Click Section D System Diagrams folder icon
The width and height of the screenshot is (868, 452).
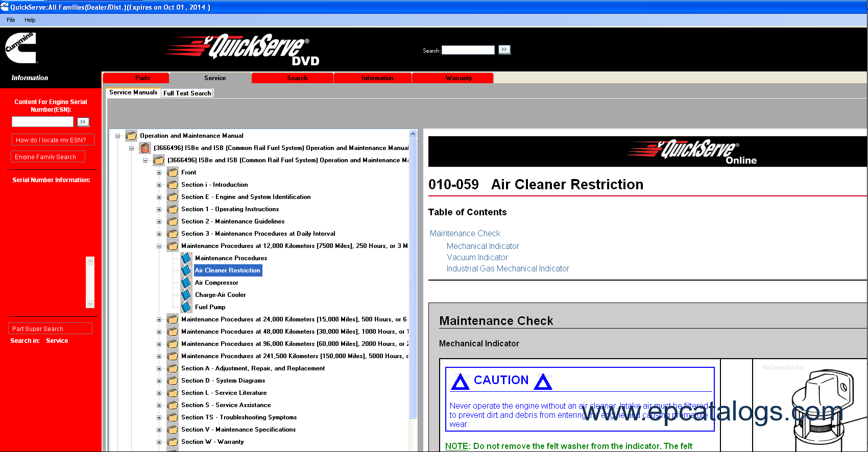pos(173,381)
